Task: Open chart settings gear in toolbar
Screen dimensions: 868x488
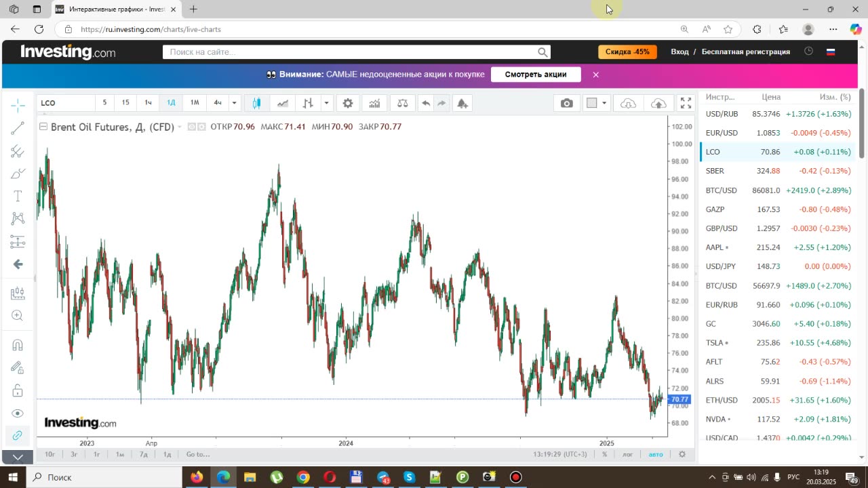Action: click(x=348, y=103)
